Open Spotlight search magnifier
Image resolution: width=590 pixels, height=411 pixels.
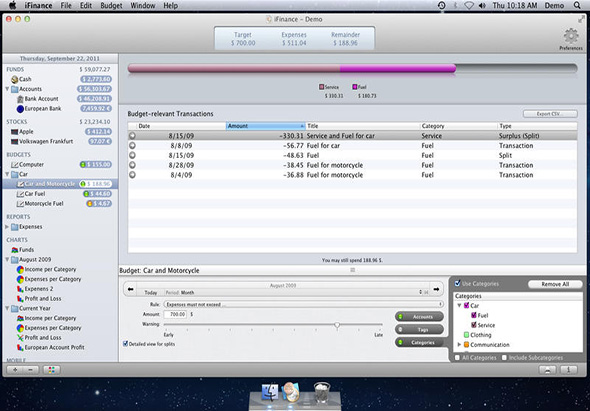[x=577, y=5]
